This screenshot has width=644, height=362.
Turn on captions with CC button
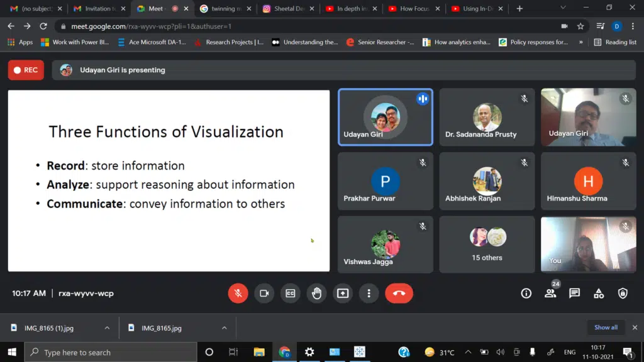[x=291, y=293]
